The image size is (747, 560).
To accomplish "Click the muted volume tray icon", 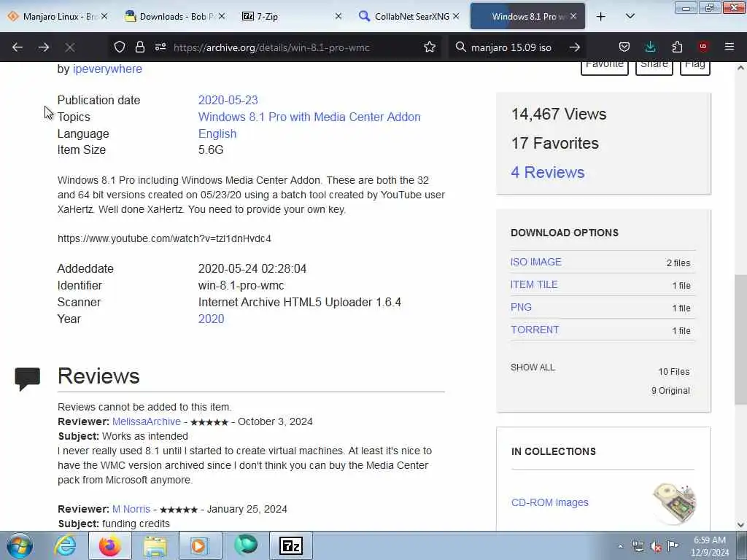I will pos(656,547).
